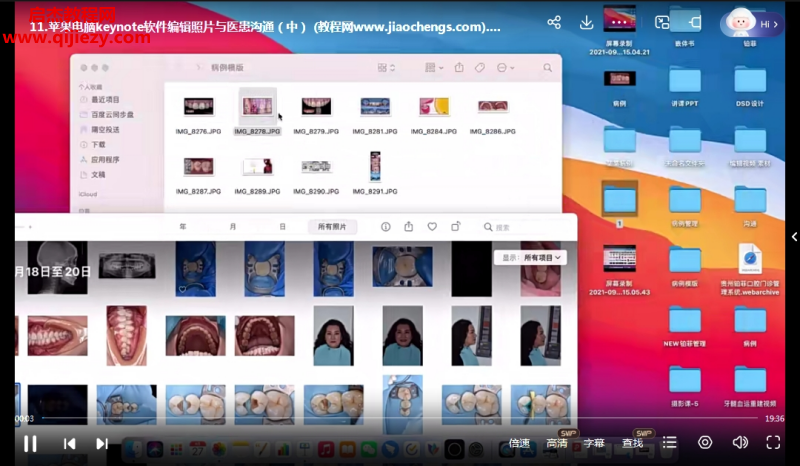Select 最近项目 in Finder sidebar

coord(105,100)
